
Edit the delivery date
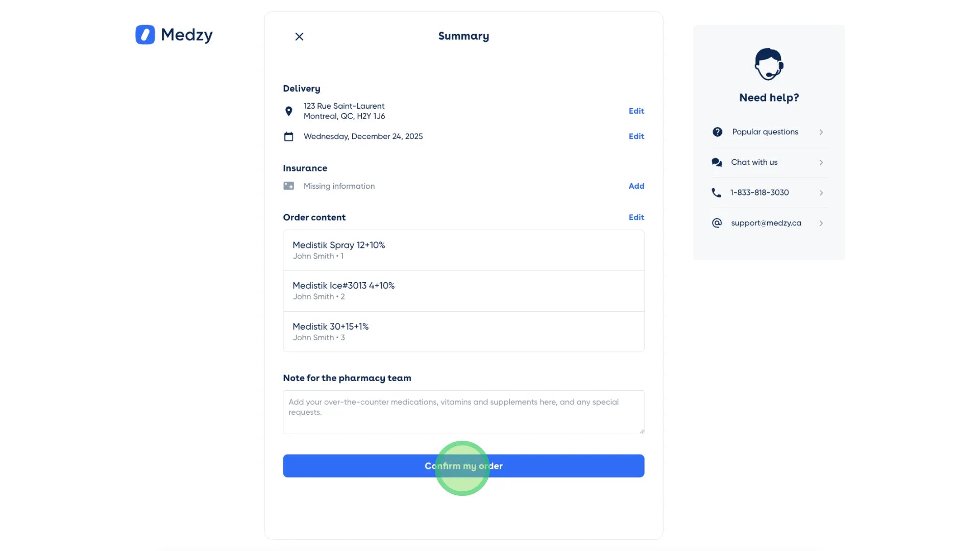click(x=636, y=136)
